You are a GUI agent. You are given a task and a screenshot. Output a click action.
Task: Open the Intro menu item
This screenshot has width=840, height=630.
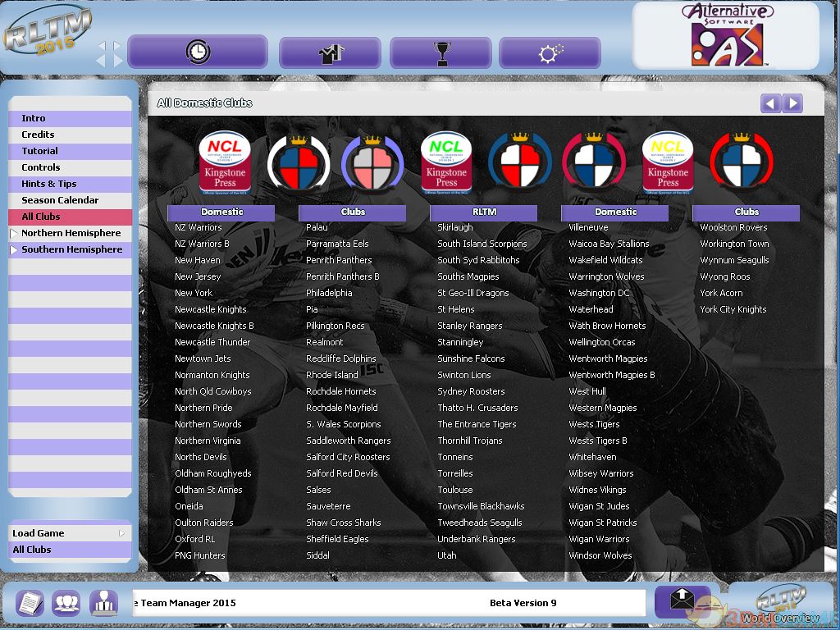tap(70, 118)
